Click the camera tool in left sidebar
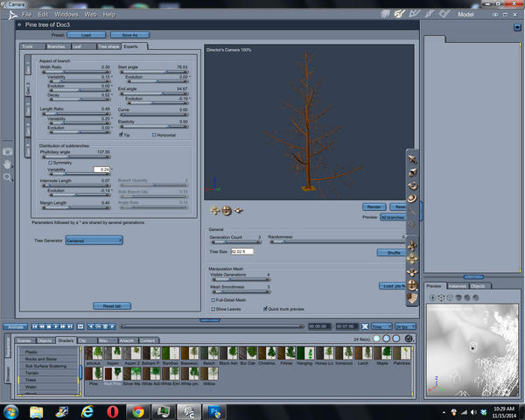The height and width of the screenshot is (420, 525). (8, 150)
